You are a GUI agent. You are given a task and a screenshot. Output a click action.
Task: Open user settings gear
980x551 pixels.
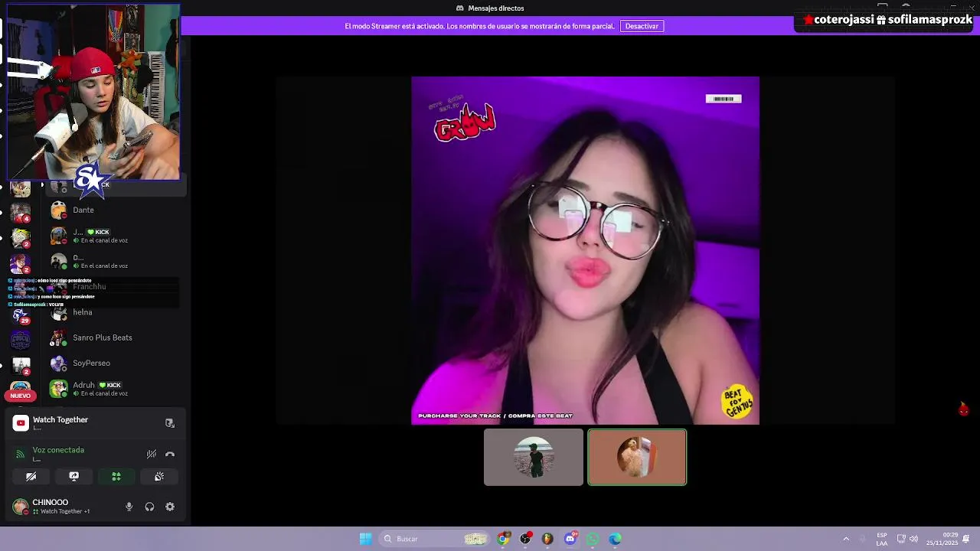[x=170, y=507]
